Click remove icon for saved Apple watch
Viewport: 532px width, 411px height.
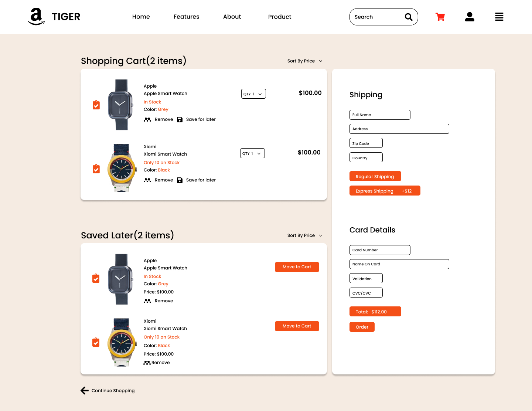pyautogui.click(x=147, y=301)
